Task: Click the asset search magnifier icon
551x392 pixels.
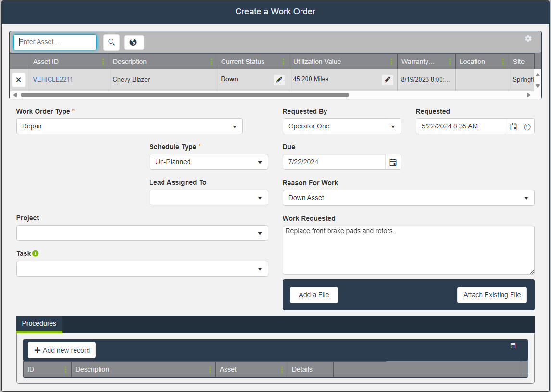Action: click(112, 42)
